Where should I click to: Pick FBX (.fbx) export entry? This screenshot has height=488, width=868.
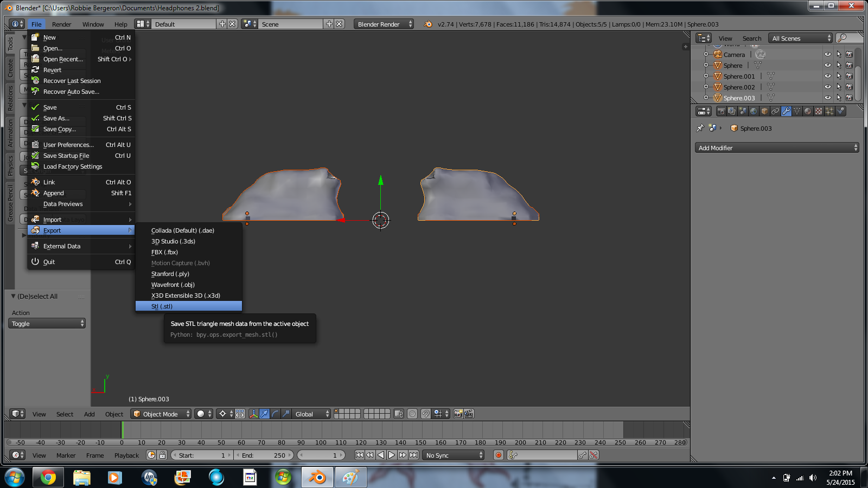click(x=188, y=252)
